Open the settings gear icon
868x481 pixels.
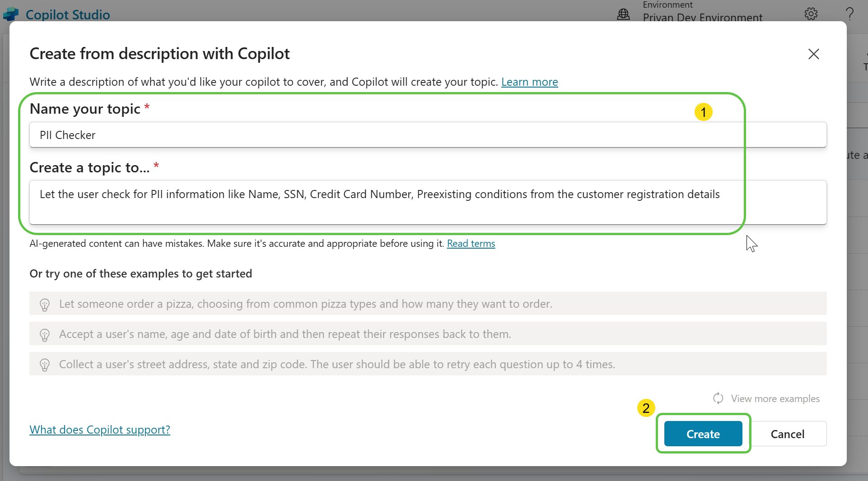(811, 14)
